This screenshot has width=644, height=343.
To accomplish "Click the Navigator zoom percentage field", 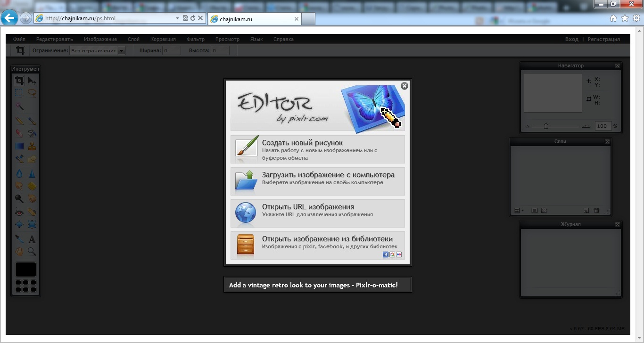I will [603, 126].
